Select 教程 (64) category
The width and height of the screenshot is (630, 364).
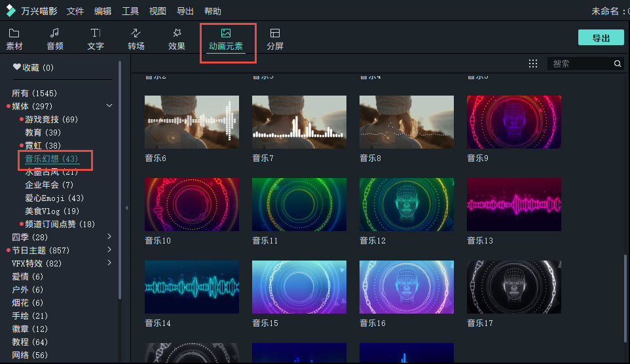(x=29, y=342)
